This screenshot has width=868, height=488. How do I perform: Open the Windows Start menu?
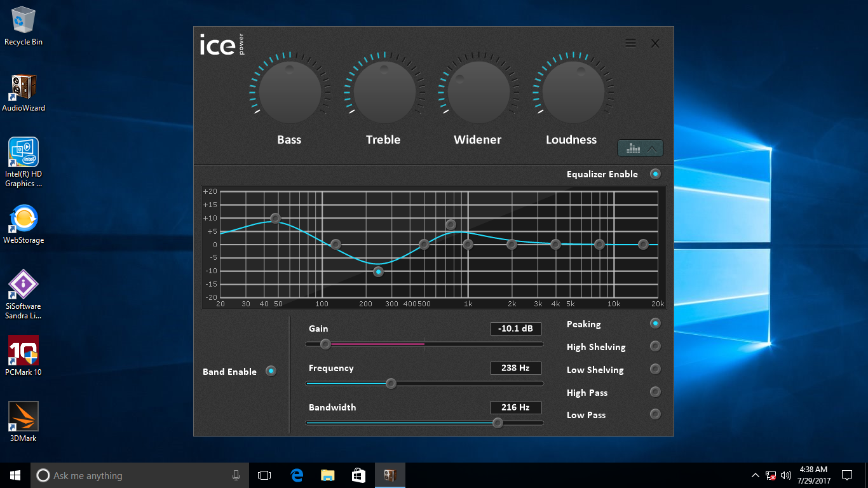click(15, 475)
